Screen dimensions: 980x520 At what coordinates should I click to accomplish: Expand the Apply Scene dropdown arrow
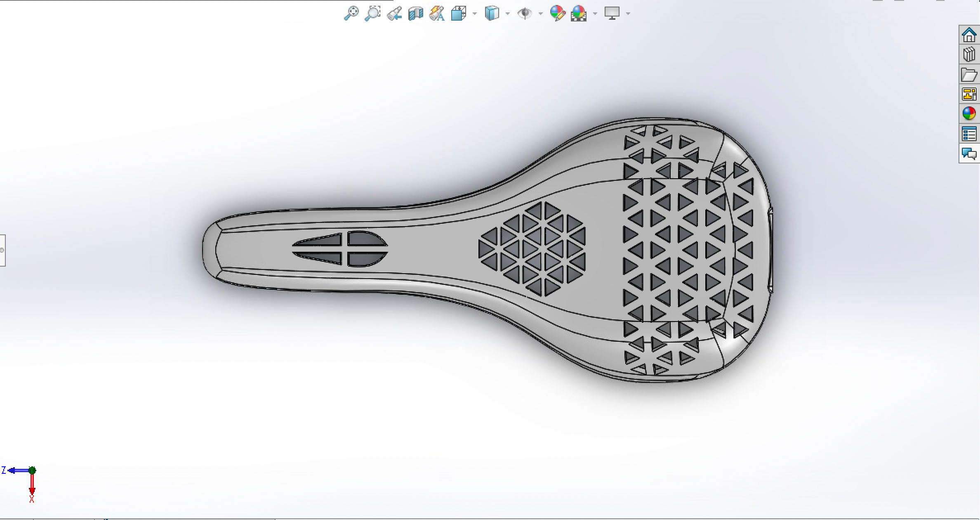pyautogui.click(x=595, y=14)
